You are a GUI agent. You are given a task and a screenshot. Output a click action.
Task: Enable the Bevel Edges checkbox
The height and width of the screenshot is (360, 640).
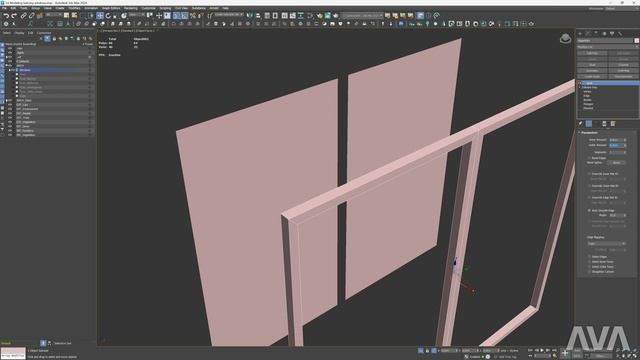click(589, 158)
